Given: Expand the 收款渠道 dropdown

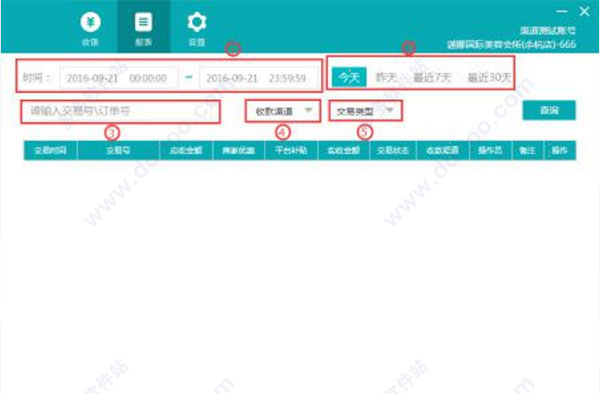Looking at the screenshot, I should (x=283, y=111).
